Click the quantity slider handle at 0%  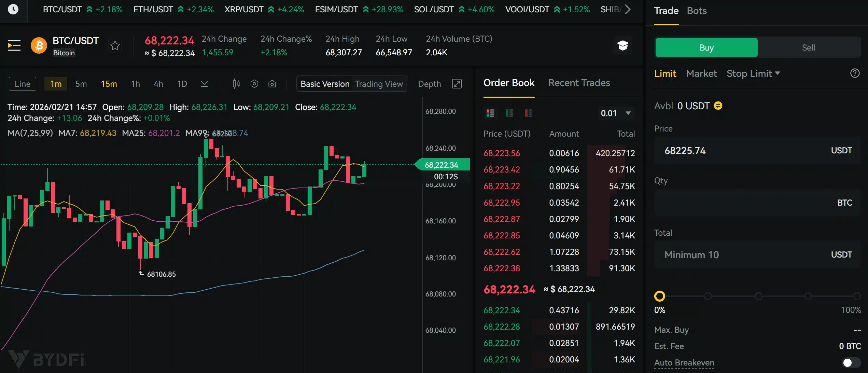(659, 296)
